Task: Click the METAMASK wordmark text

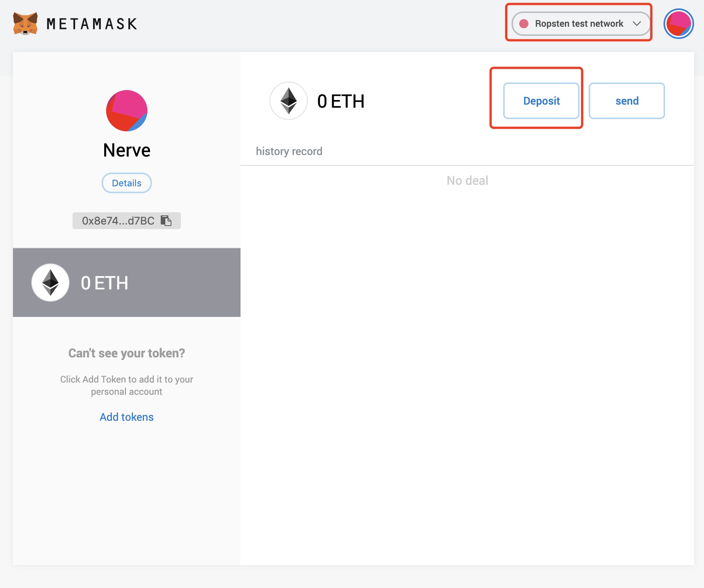Action: [92, 24]
